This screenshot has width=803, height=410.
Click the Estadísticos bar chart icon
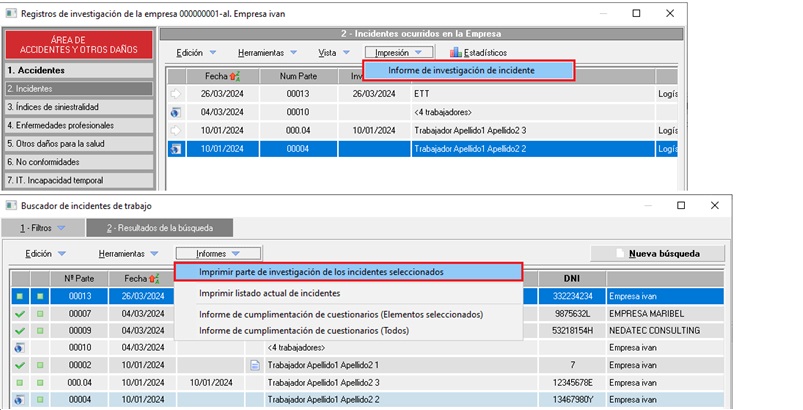(455, 52)
